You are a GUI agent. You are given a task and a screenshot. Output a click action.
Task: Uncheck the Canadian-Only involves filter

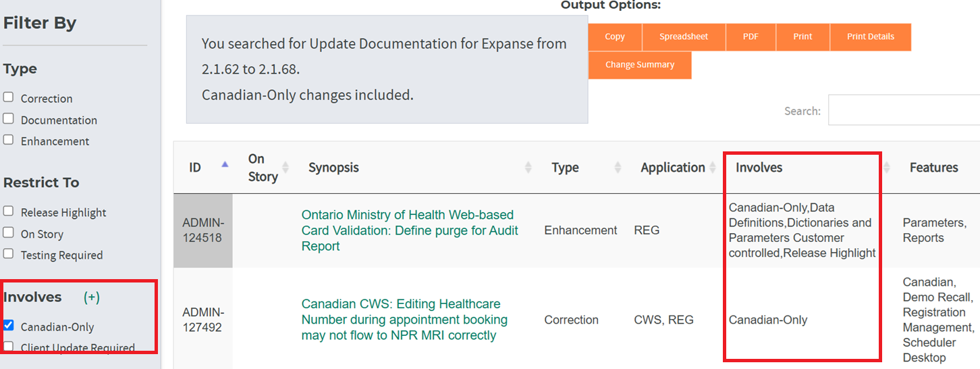tap(8, 326)
